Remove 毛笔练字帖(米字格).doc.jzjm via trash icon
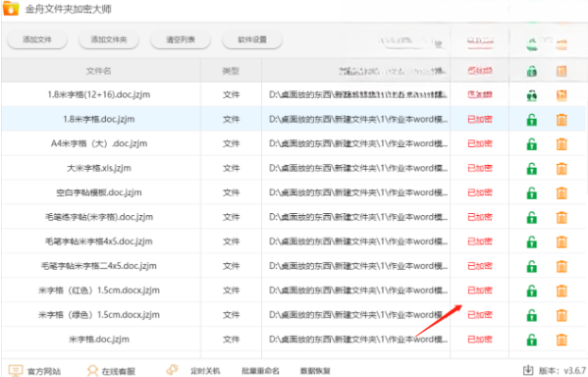Viewport: 588px width, 377px height. pos(561,217)
